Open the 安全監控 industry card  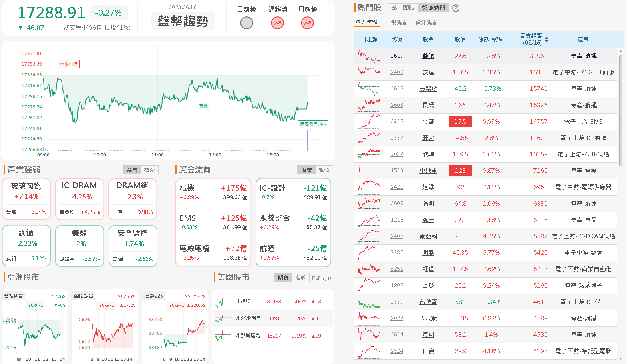pos(133,246)
